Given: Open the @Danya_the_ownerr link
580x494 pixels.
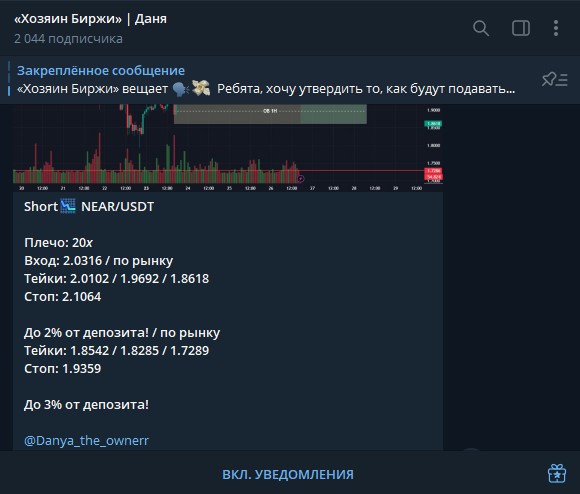Looking at the screenshot, I should tap(86, 440).
